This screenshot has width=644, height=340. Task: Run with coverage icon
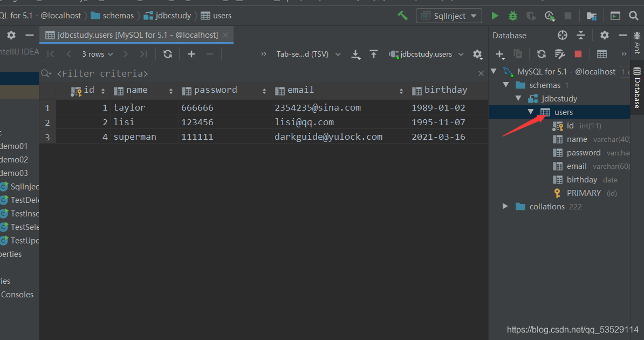(531, 16)
